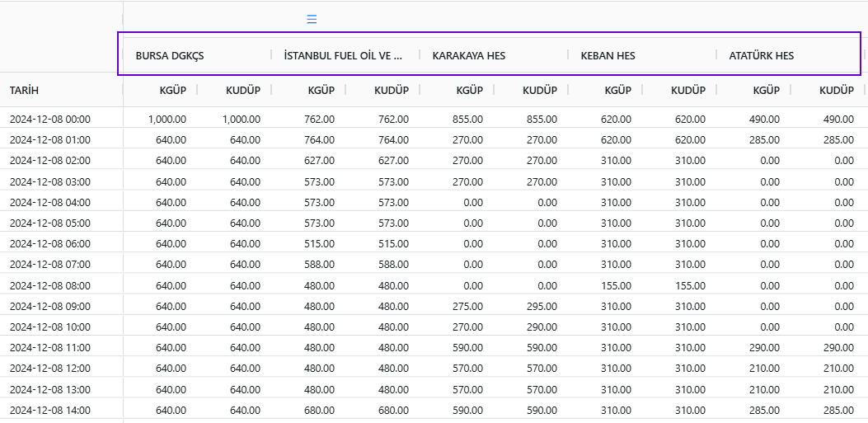Select the KEBAN HES column group header

click(x=608, y=56)
